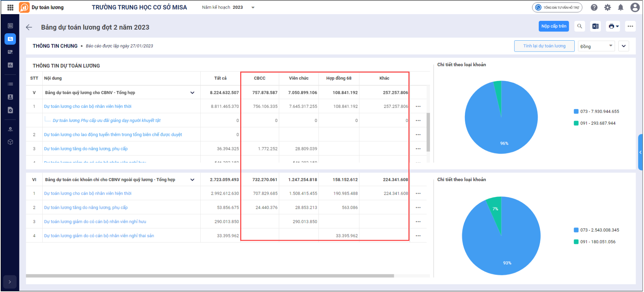Click the back arrow beside page title
The height and width of the screenshot is (292, 644).
click(29, 27)
